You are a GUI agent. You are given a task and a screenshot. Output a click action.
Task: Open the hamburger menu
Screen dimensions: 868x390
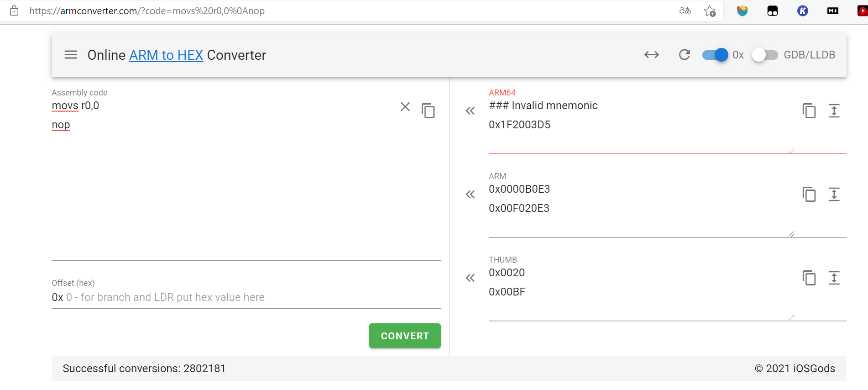(71, 55)
